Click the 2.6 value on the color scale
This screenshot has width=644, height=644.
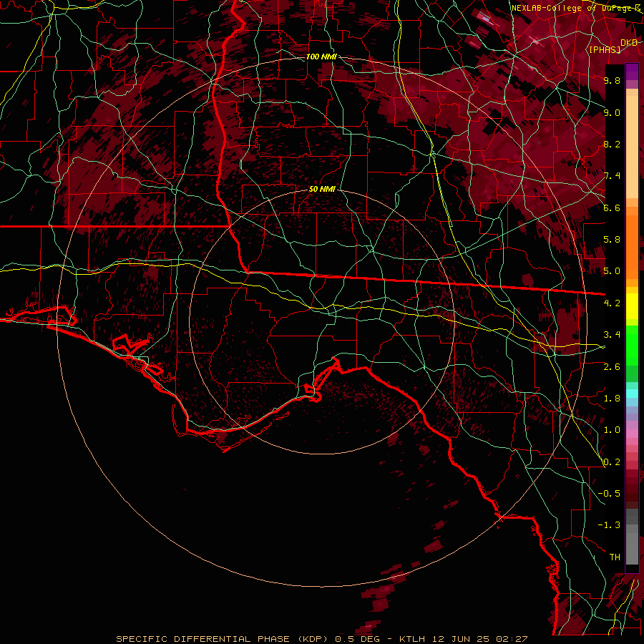[x=612, y=366]
